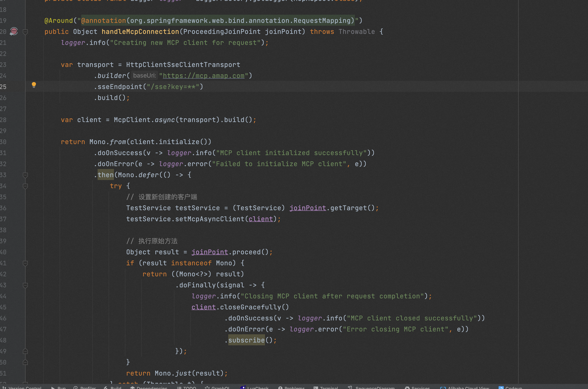Click "MCP client closed successfully" string
Image resolution: width=588 pixels, height=389 pixels.
pyautogui.click(x=412, y=318)
